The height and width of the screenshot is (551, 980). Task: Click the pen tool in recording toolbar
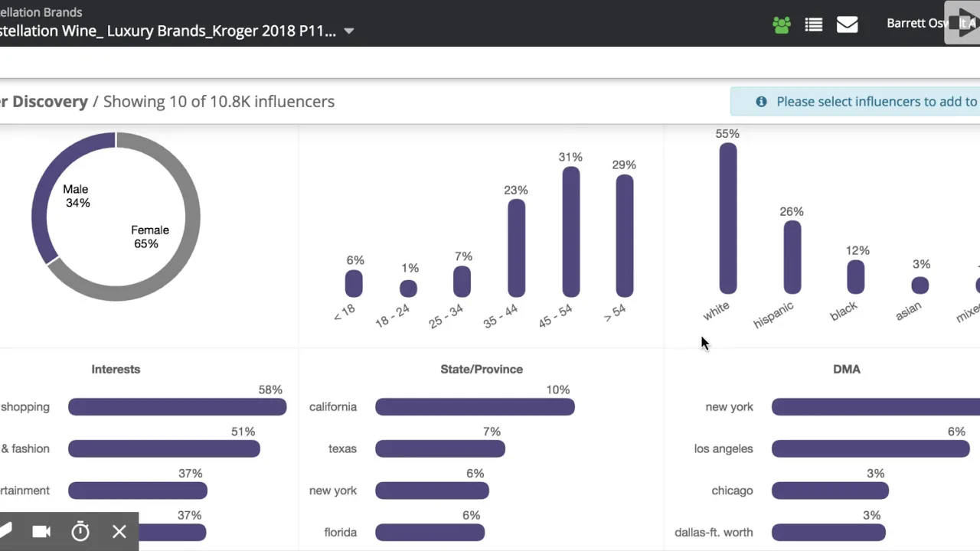(x=5, y=531)
